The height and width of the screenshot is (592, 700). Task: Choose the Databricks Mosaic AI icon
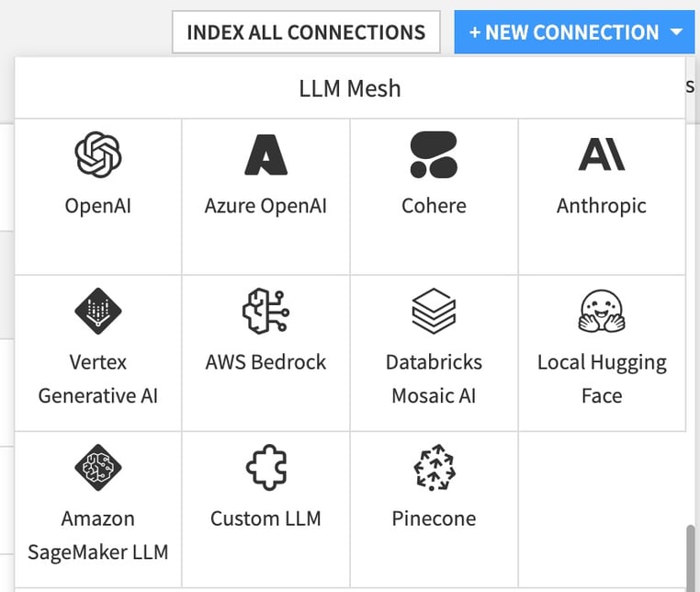(434, 311)
